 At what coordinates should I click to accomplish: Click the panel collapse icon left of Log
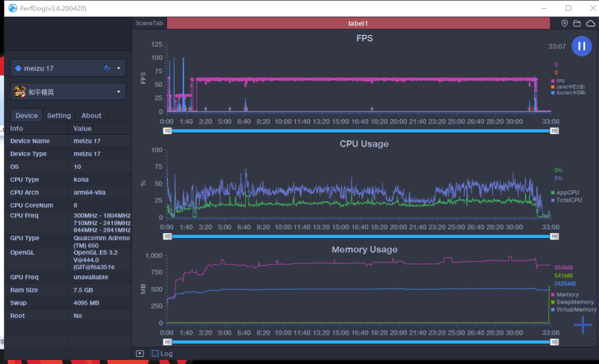click(x=140, y=353)
